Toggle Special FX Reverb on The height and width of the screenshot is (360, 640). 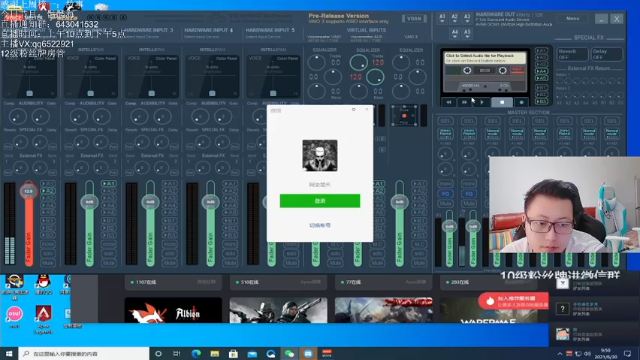click(572, 54)
